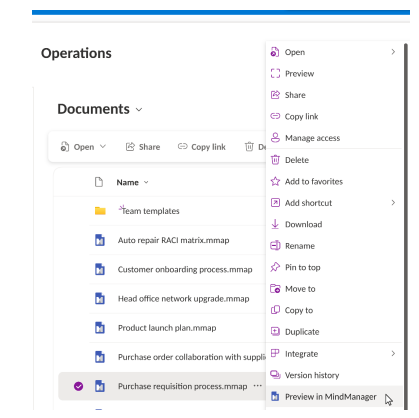Choose Copy to from context menu

coord(334,310)
